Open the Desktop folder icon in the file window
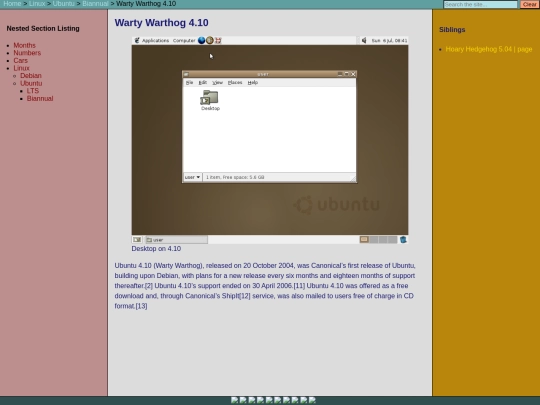Viewport: 540px width, 405px height. click(210, 100)
